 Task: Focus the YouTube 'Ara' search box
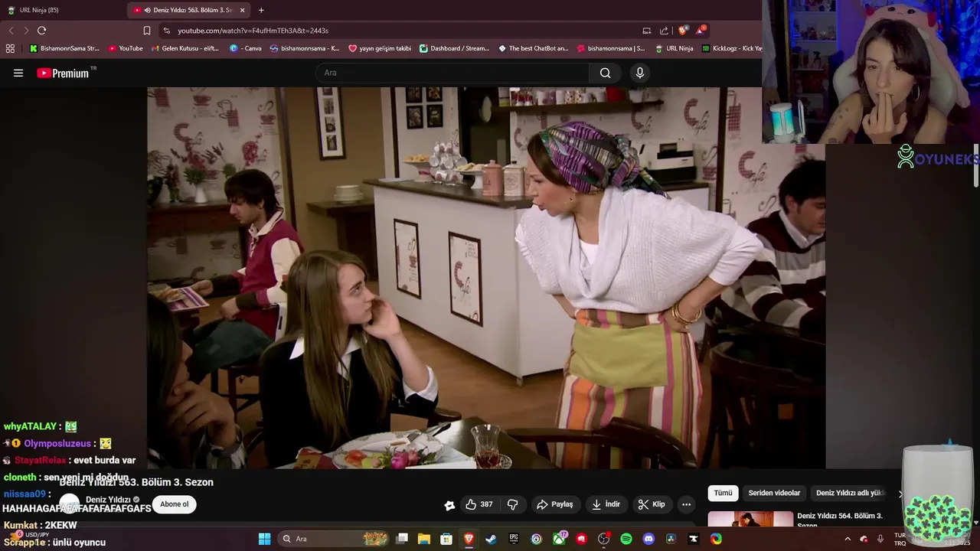452,73
